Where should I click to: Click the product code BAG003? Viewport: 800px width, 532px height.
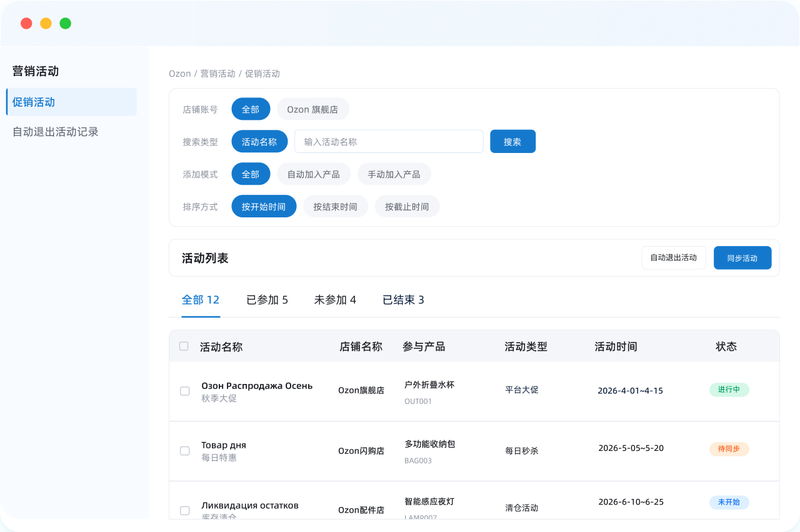click(418, 461)
